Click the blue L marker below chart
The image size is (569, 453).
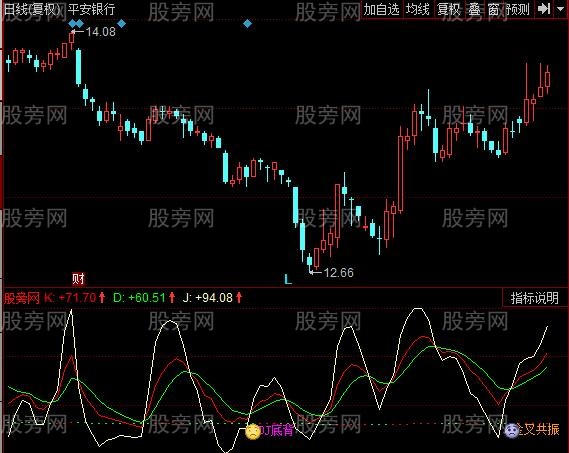tap(288, 279)
